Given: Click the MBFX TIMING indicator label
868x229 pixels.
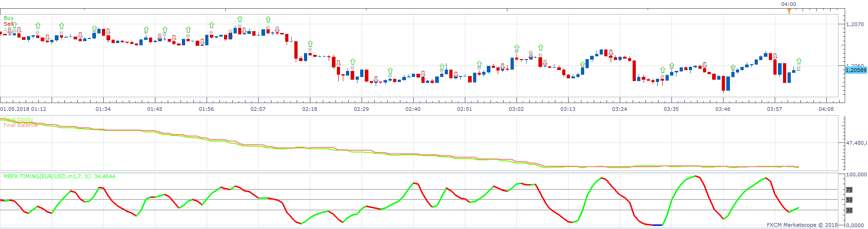Looking at the screenshot, I should pos(59,176).
